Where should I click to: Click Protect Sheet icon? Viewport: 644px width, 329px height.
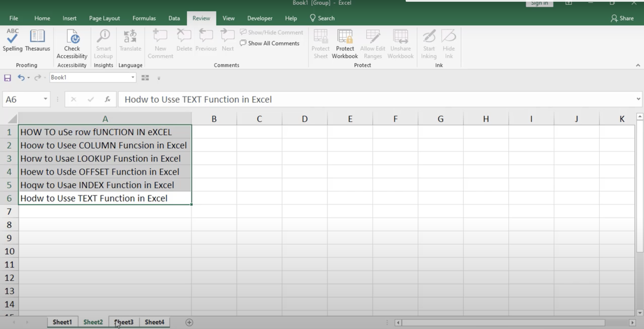(x=320, y=44)
